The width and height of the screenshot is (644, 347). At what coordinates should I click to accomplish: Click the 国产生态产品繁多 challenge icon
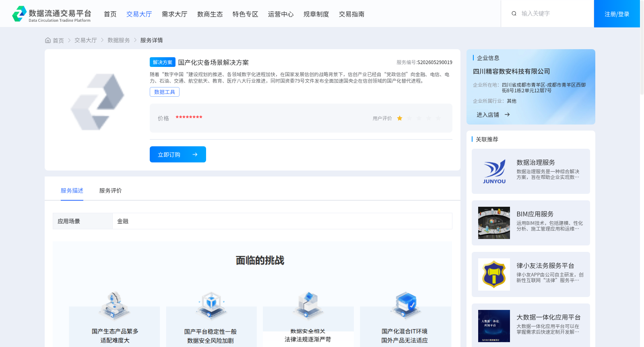click(115, 305)
